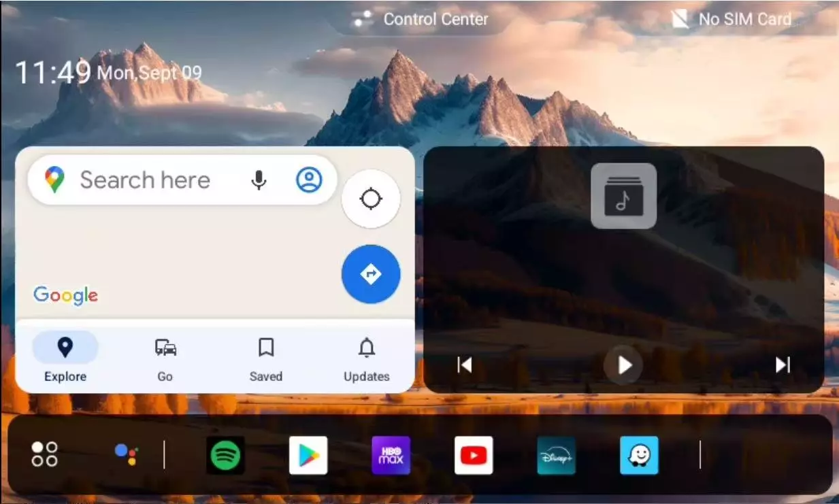Start directions with blue arrow button
Image resolution: width=839 pixels, height=504 pixels.
[x=371, y=274]
